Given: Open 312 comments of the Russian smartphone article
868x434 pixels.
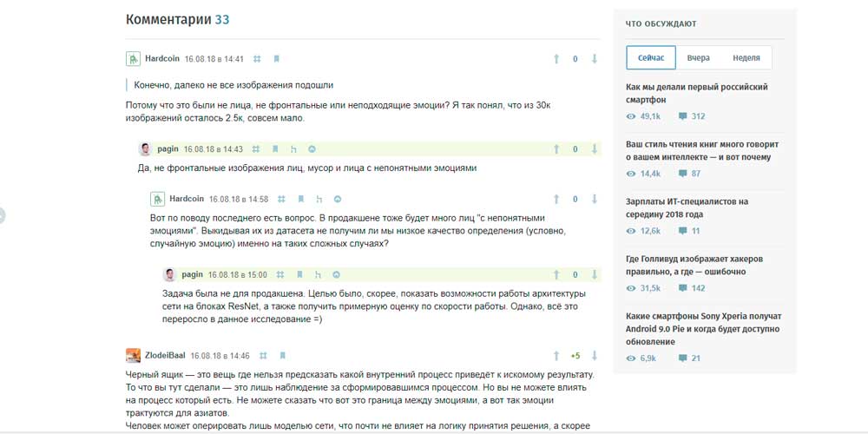Looking at the screenshot, I should (x=692, y=116).
